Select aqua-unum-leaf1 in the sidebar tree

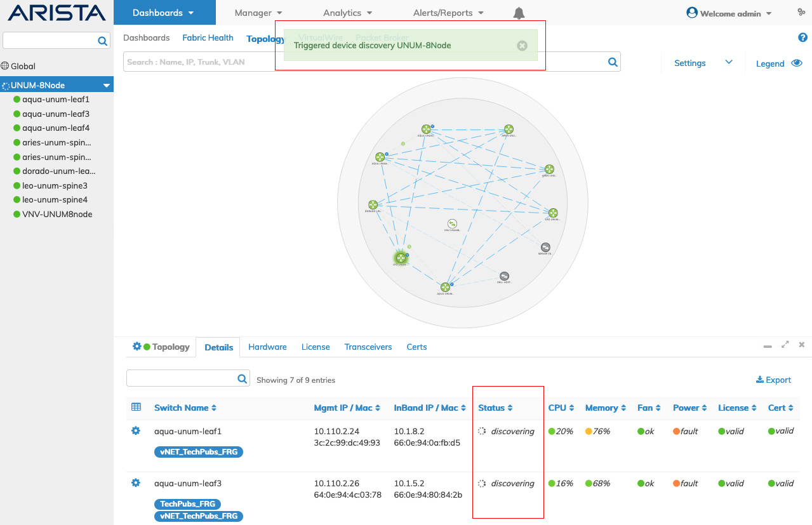[56, 100]
